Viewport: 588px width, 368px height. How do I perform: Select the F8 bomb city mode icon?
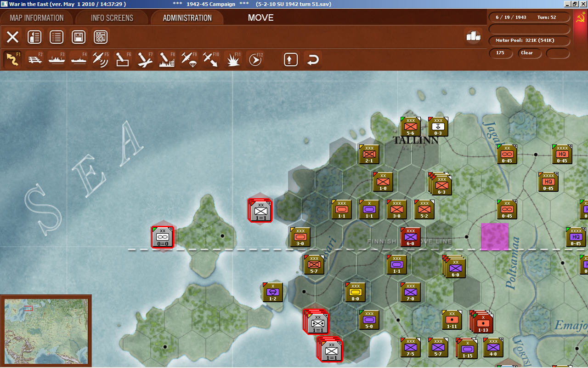167,60
